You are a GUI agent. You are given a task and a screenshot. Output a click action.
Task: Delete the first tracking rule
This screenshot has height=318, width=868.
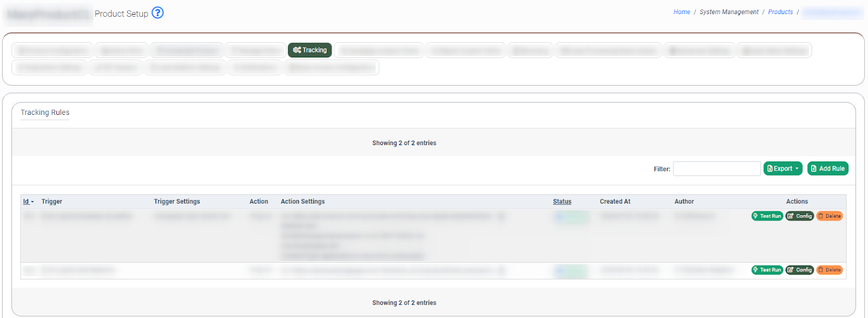[829, 216]
